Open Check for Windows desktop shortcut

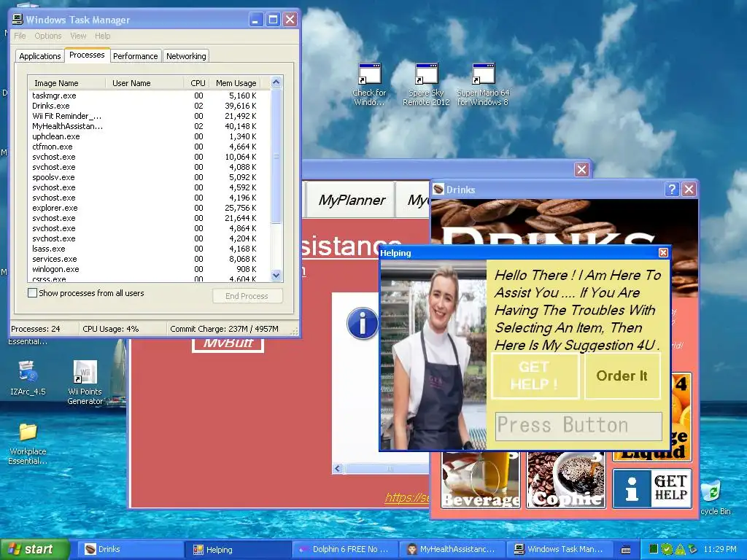click(x=369, y=85)
